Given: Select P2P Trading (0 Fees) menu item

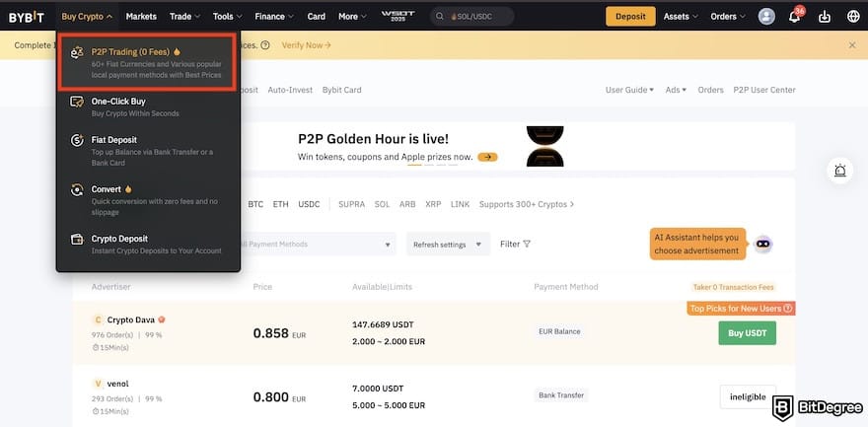Looking at the screenshot, I should (x=148, y=62).
